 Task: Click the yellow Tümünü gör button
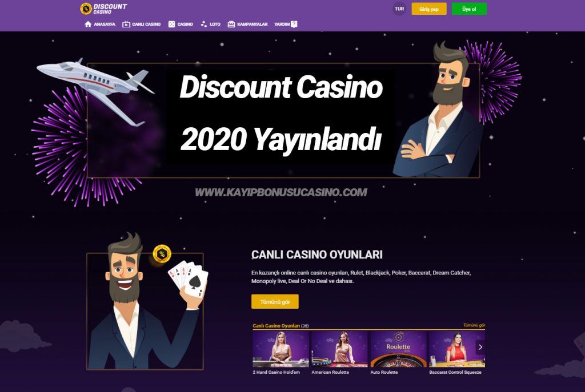click(275, 302)
